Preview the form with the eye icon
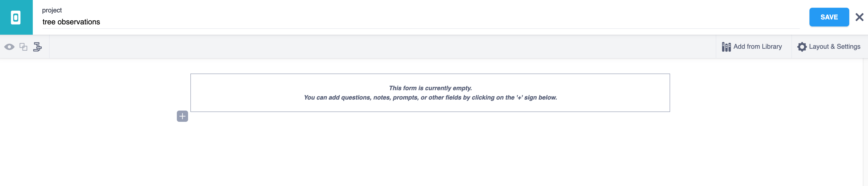Image resolution: width=868 pixels, height=186 pixels. pyautogui.click(x=9, y=47)
